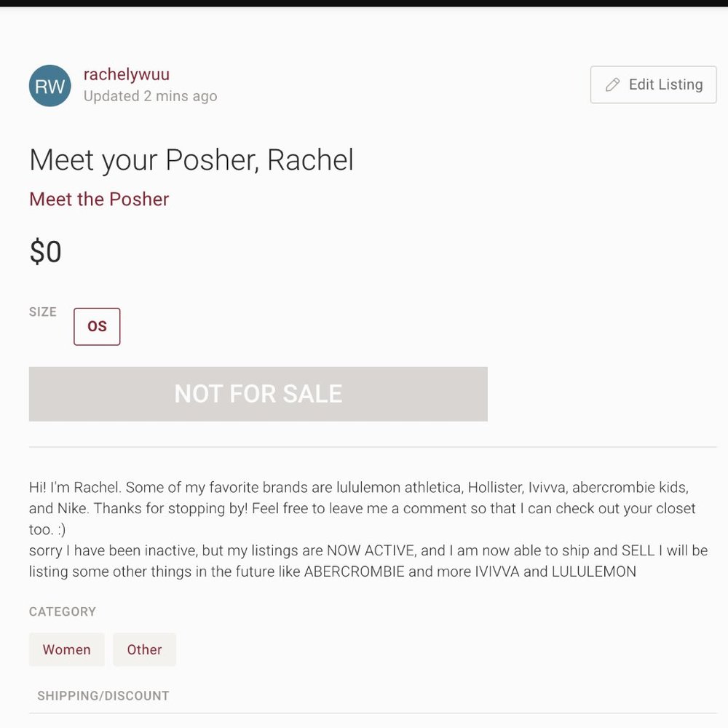Image resolution: width=728 pixels, height=728 pixels.
Task: Click the CATEGORY heading
Action: pyautogui.click(x=63, y=612)
